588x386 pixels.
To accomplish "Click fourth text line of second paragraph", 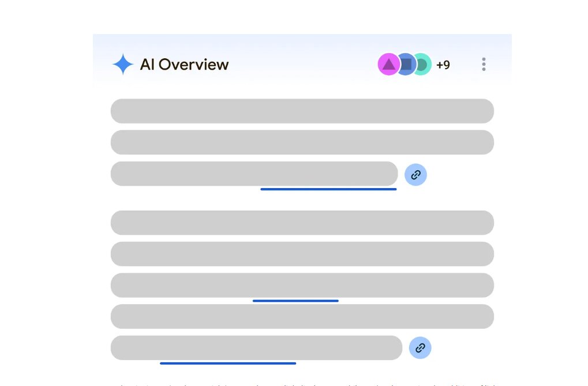I will coord(302,316).
